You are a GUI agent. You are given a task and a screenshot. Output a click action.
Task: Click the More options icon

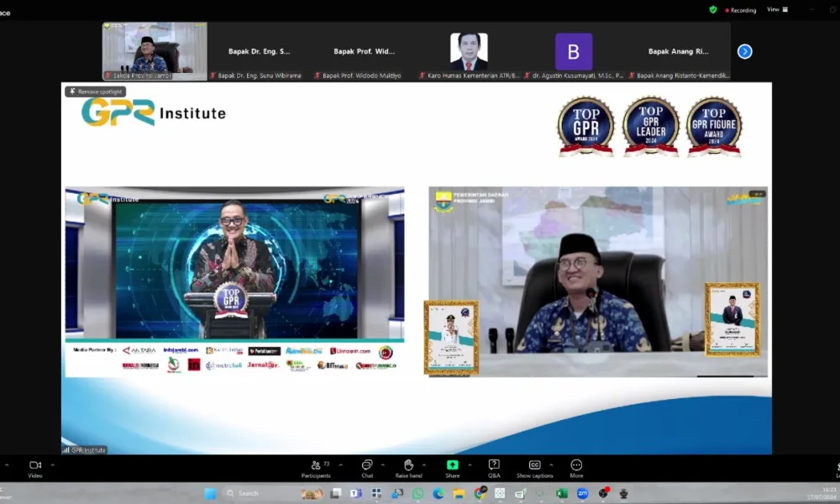click(x=576, y=467)
